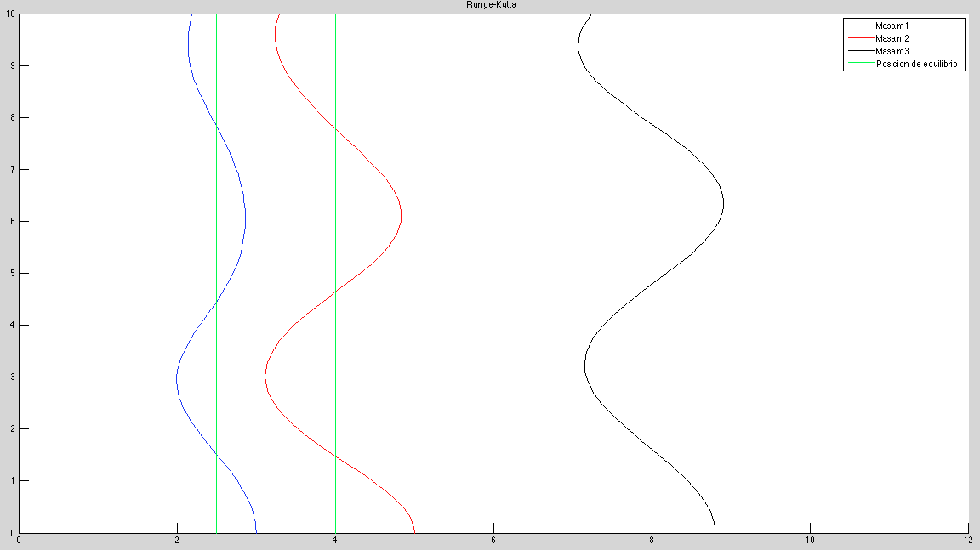Viewport: 980px width, 550px height.
Task: Click the blue line sample in legend
Action: tap(859, 26)
